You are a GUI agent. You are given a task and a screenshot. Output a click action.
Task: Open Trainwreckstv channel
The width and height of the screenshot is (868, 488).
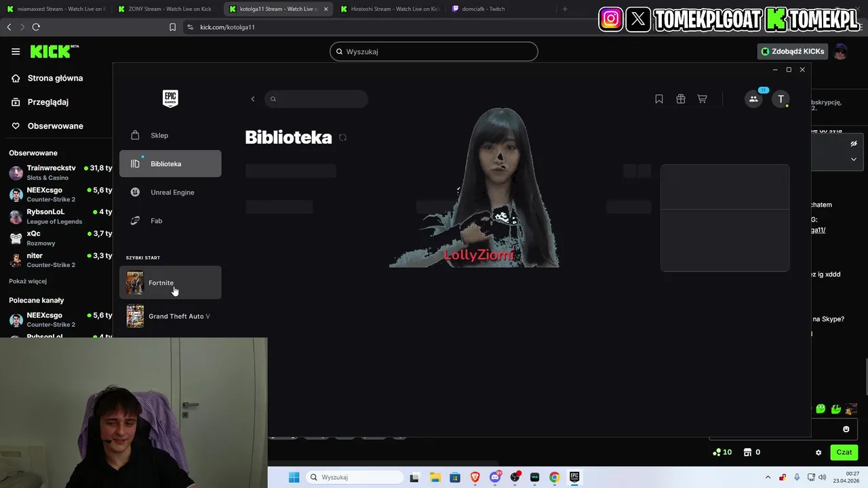(60, 172)
